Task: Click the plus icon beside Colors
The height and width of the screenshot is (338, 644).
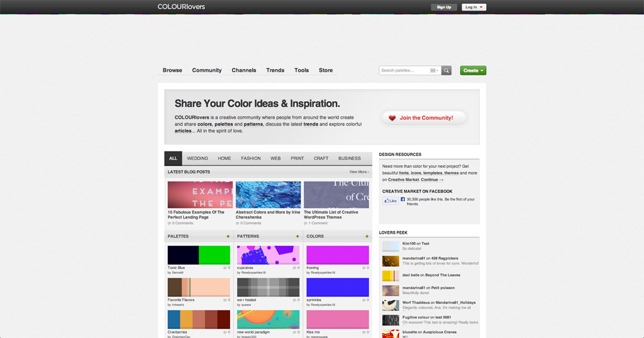Action: (367, 236)
